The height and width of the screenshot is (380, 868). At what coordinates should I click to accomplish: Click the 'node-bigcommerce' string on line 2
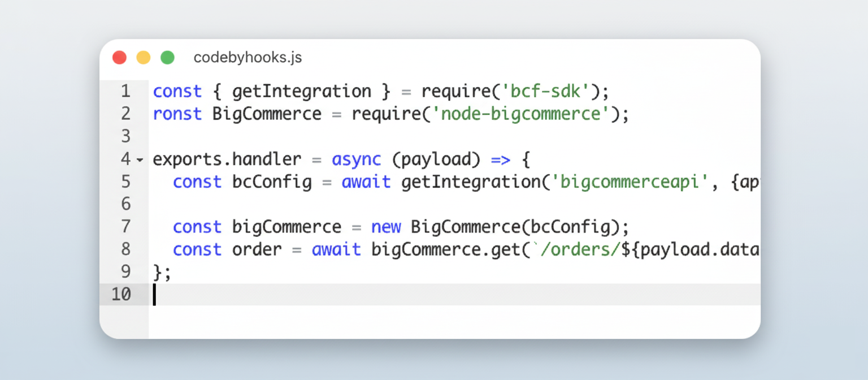click(521, 114)
